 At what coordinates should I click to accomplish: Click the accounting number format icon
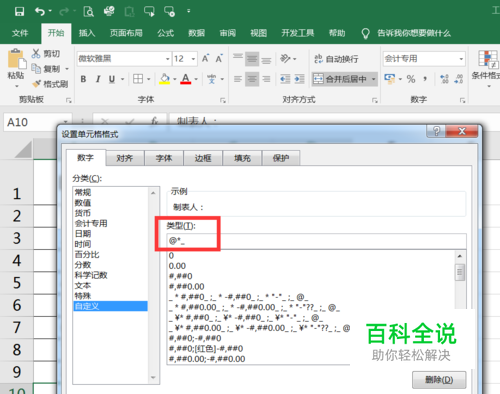(389, 79)
